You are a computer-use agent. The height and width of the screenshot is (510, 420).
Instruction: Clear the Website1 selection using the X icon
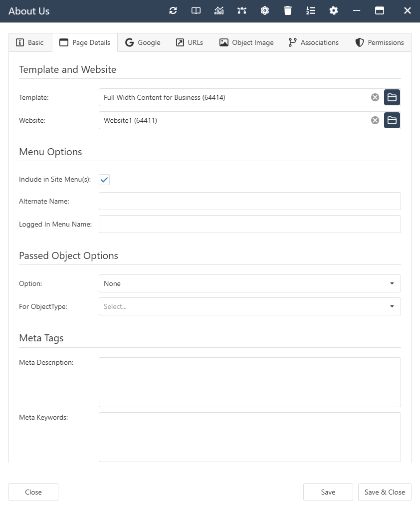tap(375, 120)
